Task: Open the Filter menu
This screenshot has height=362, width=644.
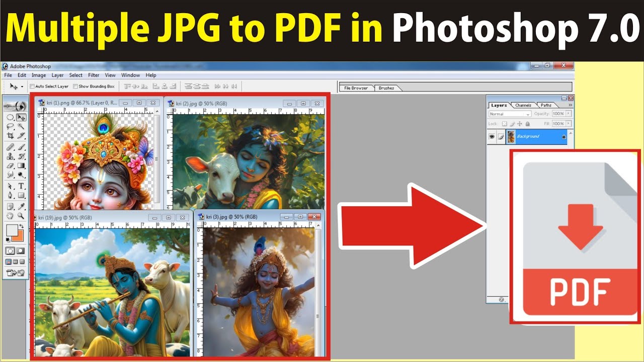Action: [94, 75]
